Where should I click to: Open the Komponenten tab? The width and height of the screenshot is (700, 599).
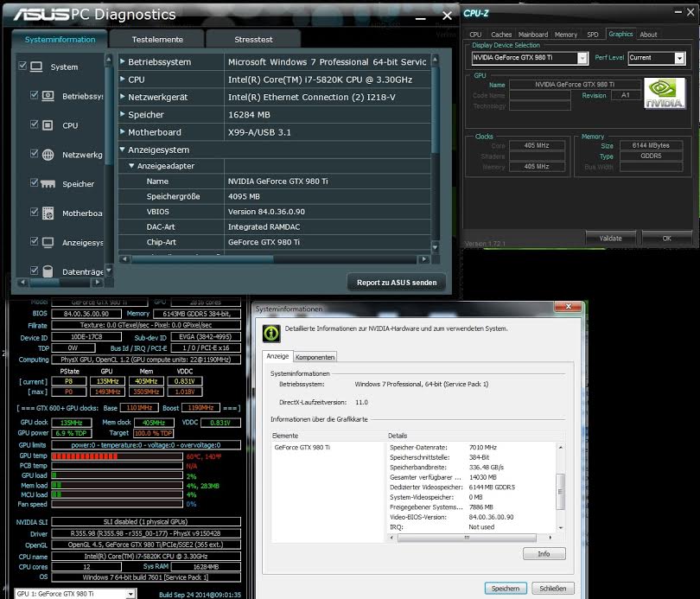coord(315,357)
